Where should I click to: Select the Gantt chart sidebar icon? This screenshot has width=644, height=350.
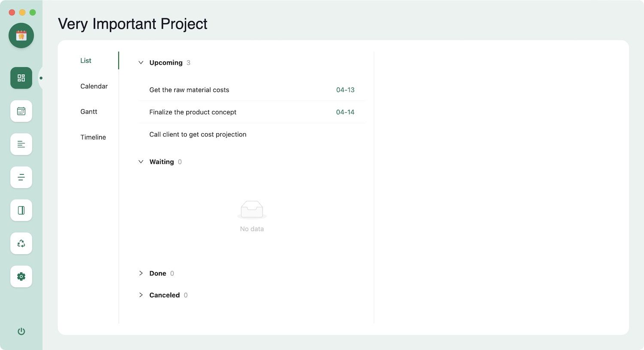[x=21, y=144]
